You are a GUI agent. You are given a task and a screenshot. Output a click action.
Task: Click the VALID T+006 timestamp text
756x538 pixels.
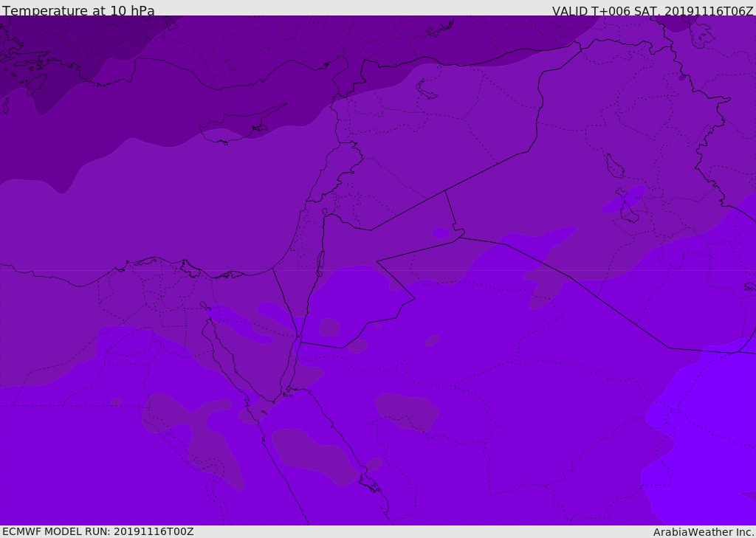653,10
